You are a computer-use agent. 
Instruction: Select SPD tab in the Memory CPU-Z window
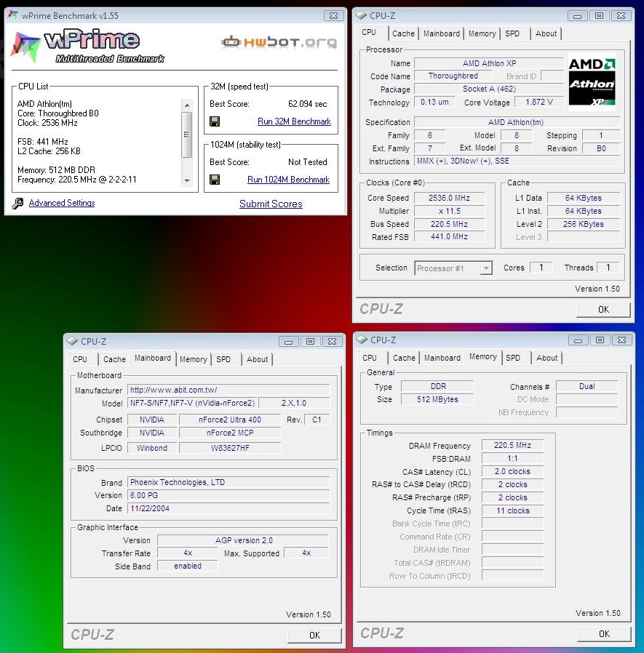pyautogui.click(x=513, y=358)
